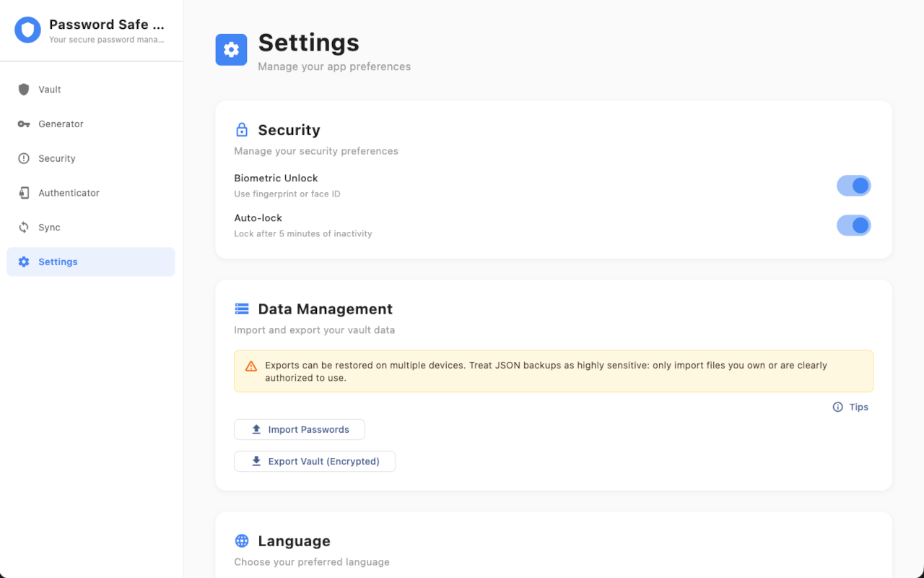Click the Import Passwords button
Image resolution: width=924 pixels, height=578 pixels.
click(300, 430)
